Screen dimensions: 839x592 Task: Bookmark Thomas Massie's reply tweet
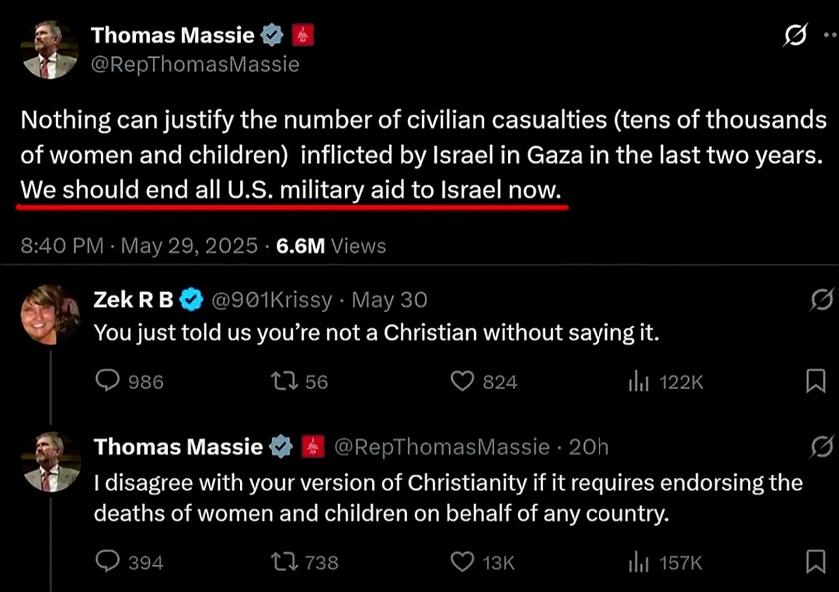click(x=815, y=562)
